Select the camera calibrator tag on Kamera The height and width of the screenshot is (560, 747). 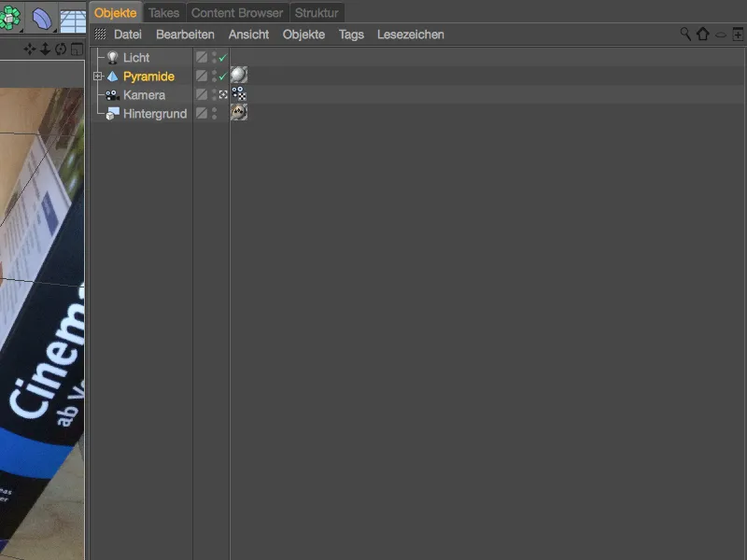(x=239, y=94)
